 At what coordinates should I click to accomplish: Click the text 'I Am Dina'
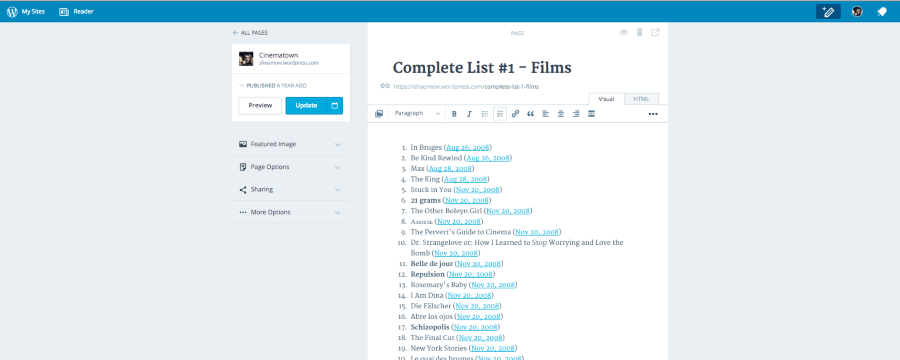pos(427,296)
